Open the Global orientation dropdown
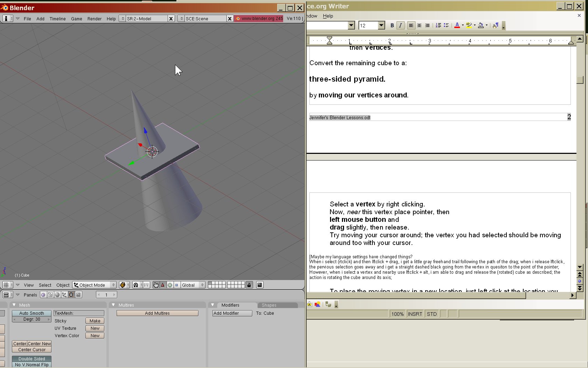Image resolution: width=588 pixels, height=368 pixels. [192, 285]
